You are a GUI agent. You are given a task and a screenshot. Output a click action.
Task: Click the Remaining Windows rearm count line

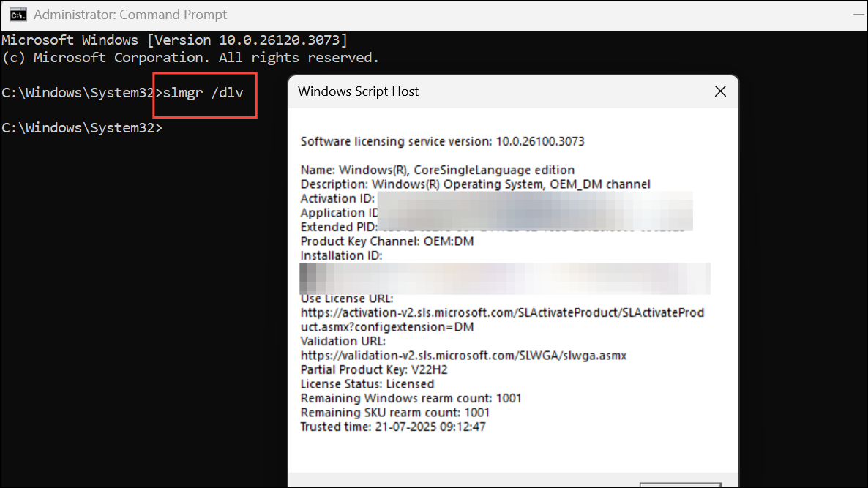coord(411,398)
